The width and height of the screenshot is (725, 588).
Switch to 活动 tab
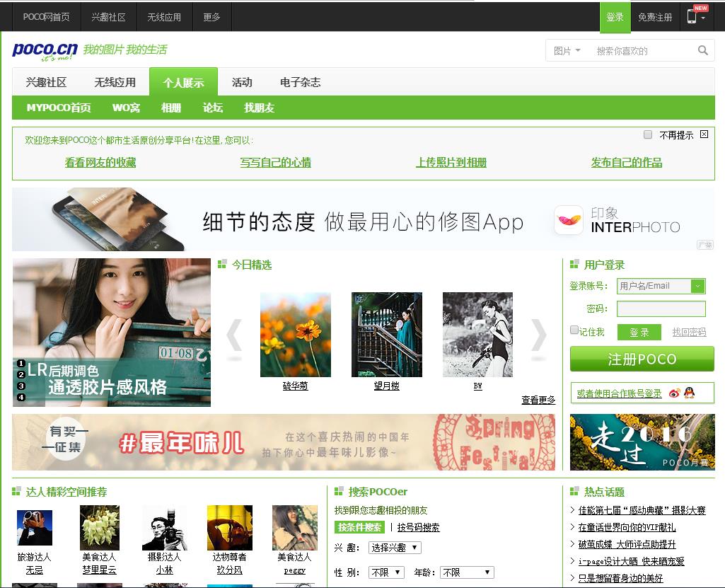242,82
